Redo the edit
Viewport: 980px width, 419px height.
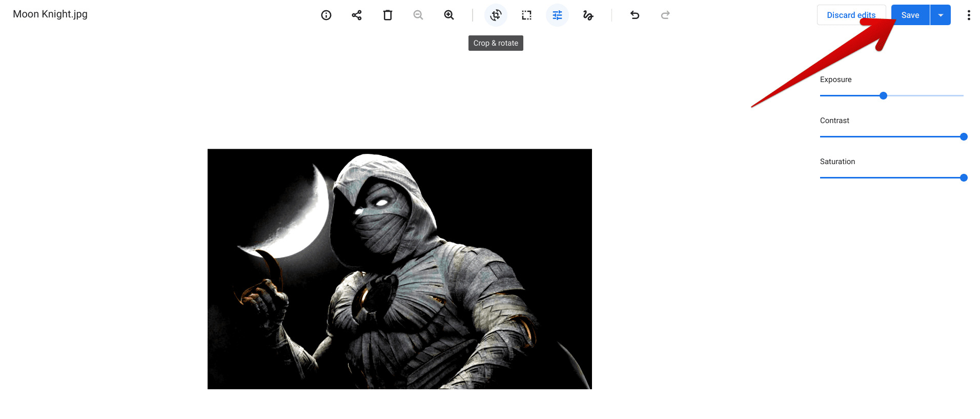pyautogui.click(x=665, y=15)
